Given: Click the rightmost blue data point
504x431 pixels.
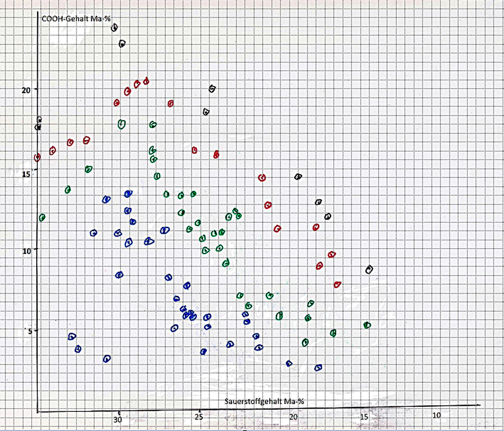Looking at the screenshot, I should (318, 367).
